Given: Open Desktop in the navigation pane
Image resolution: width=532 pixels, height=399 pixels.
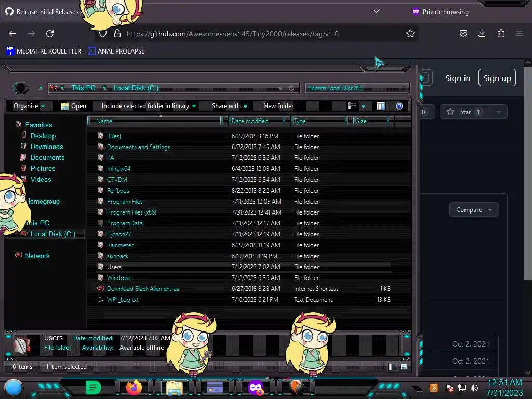Looking at the screenshot, I should [43, 136].
